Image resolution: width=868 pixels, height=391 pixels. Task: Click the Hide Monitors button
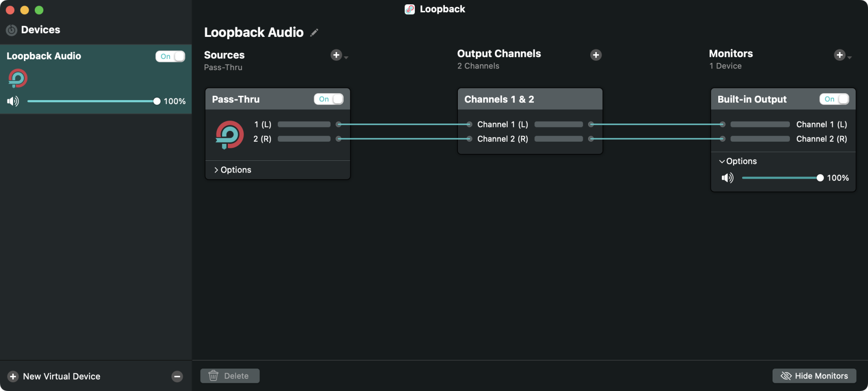point(814,376)
